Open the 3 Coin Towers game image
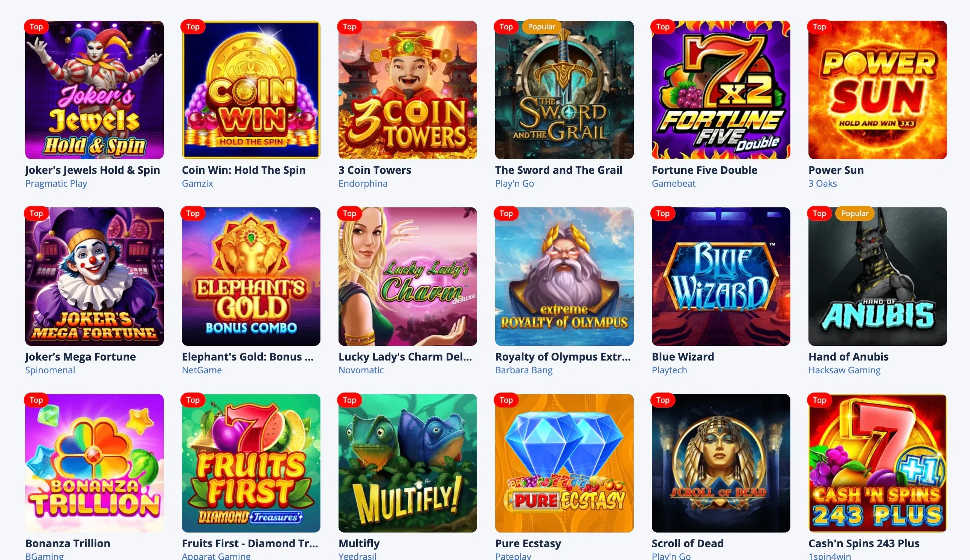This screenshot has width=970, height=560. [407, 90]
